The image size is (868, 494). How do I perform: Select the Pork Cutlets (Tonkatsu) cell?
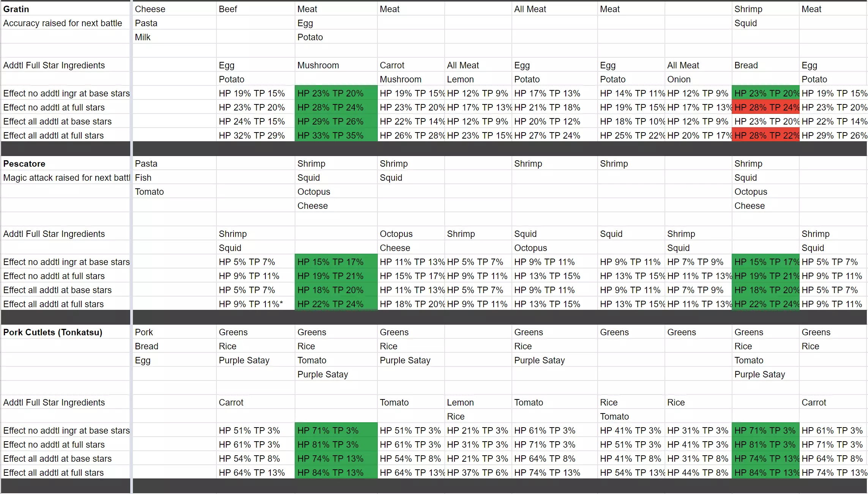click(x=53, y=332)
